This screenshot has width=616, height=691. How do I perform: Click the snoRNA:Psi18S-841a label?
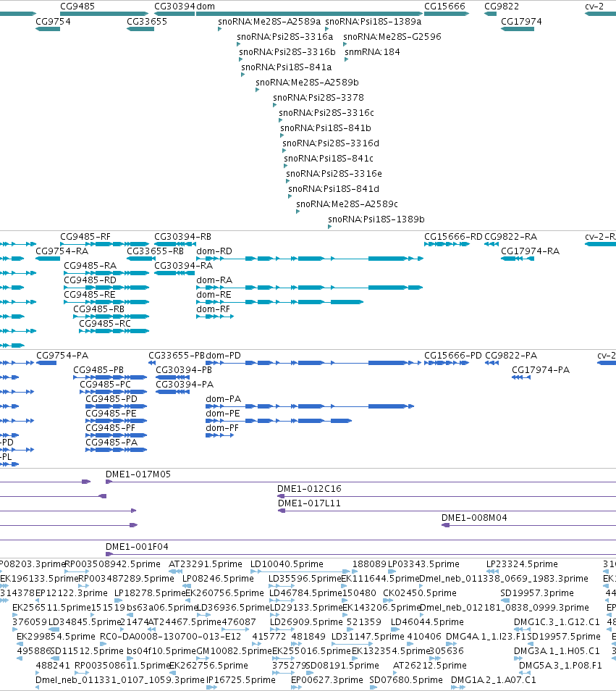coord(286,67)
